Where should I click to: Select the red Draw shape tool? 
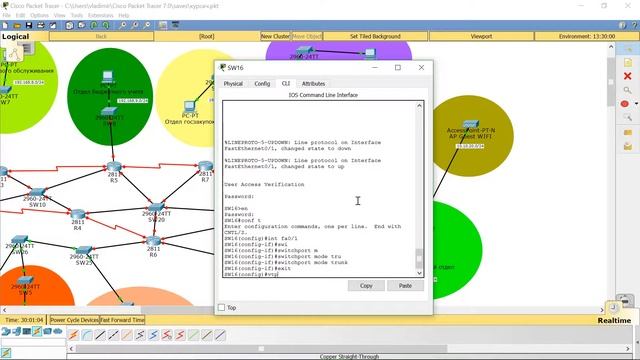pos(625,104)
